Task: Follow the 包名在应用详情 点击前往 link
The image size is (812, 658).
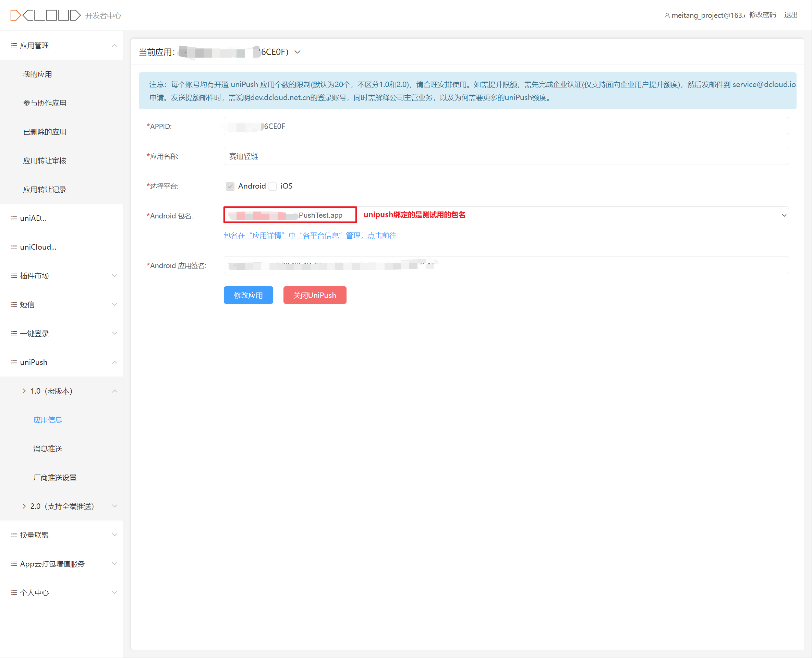Action: click(x=310, y=236)
